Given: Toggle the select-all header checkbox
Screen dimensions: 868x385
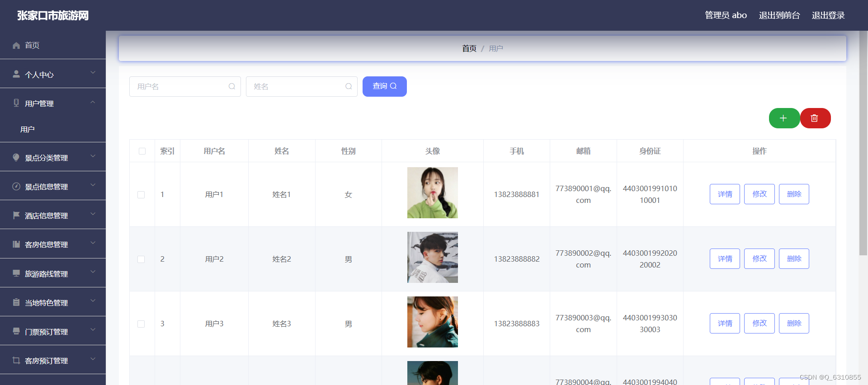Looking at the screenshot, I should [142, 151].
